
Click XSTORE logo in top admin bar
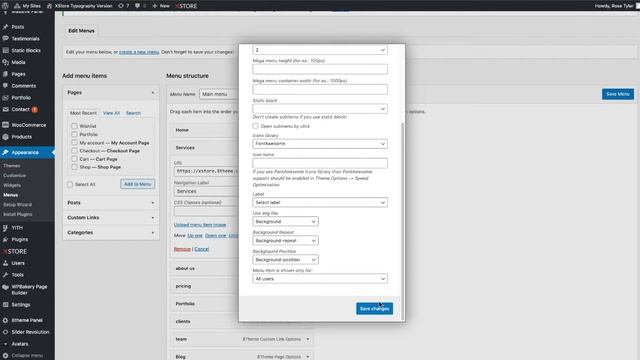[x=187, y=6]
